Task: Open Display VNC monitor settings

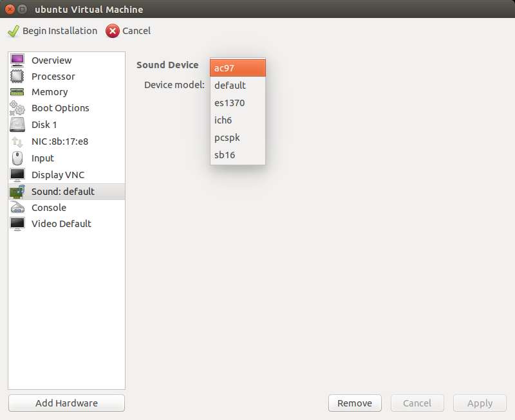Action: [x=19, y=174]
